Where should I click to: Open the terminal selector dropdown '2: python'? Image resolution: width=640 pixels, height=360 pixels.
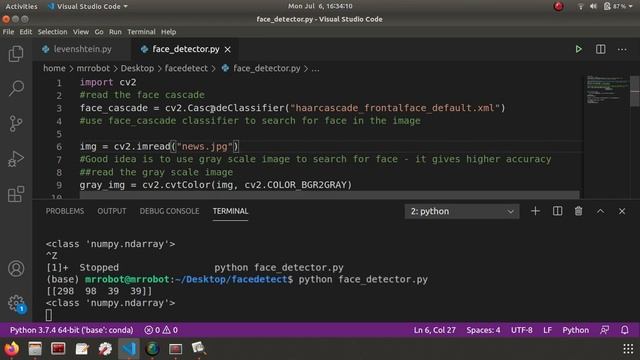[x=462, y=211]
